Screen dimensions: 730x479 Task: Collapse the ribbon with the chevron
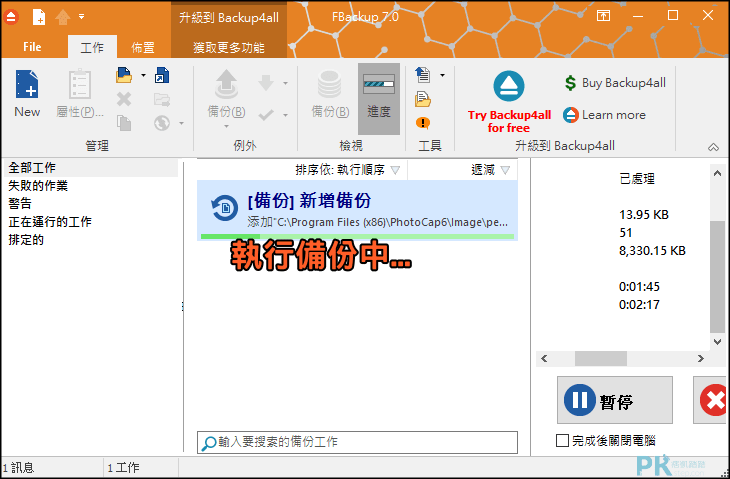[x=713, y=147]
